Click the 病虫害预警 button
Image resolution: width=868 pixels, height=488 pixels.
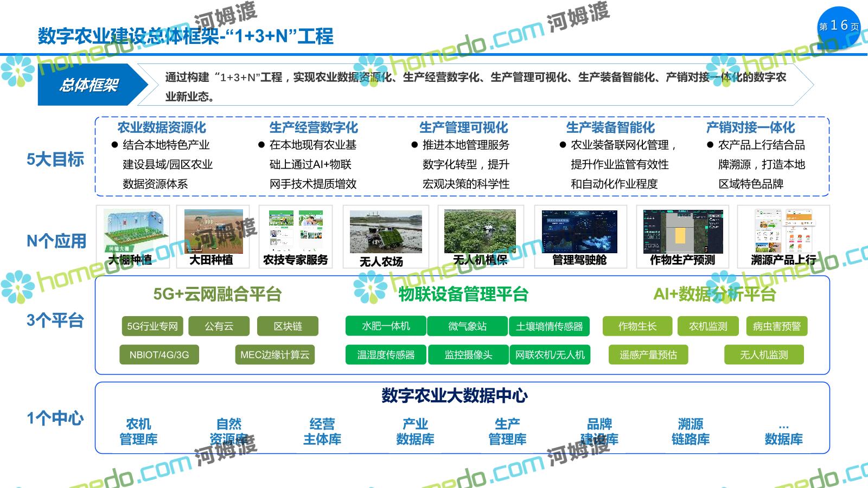(777, 326)
